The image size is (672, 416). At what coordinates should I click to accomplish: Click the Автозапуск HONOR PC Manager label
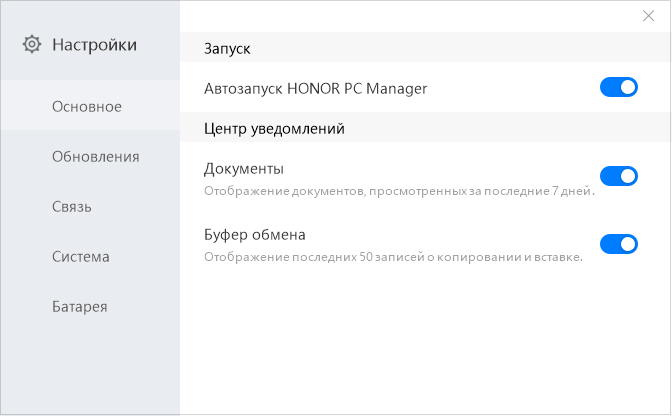pyautogui.click(x=315, y=88)
